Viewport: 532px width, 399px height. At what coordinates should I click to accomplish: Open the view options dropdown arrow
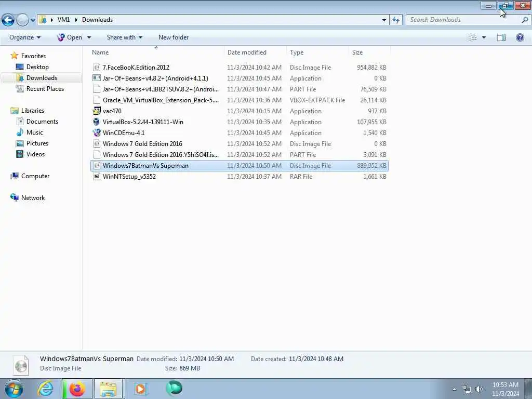[484, 37]
